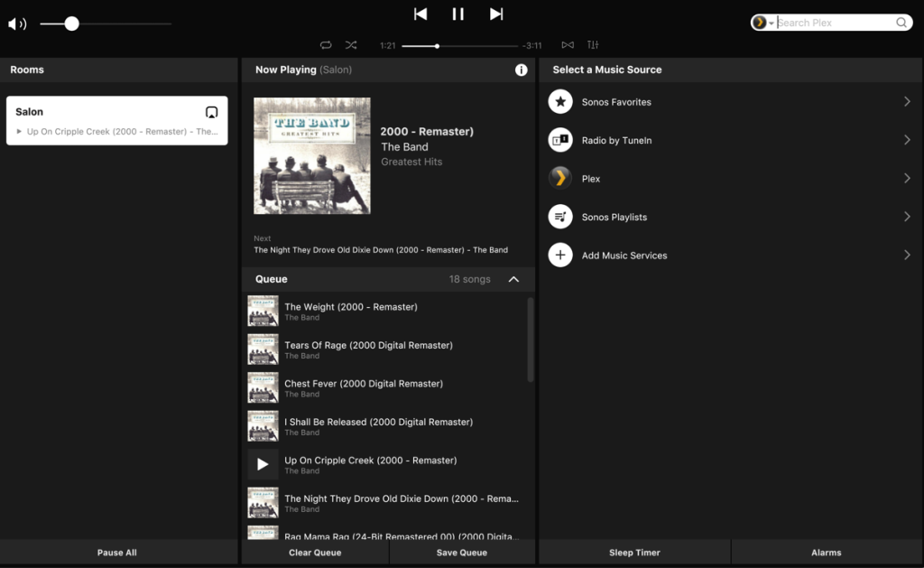Open the Now Playing info icon
The image size is (924, 568).
tap(521, 70)
